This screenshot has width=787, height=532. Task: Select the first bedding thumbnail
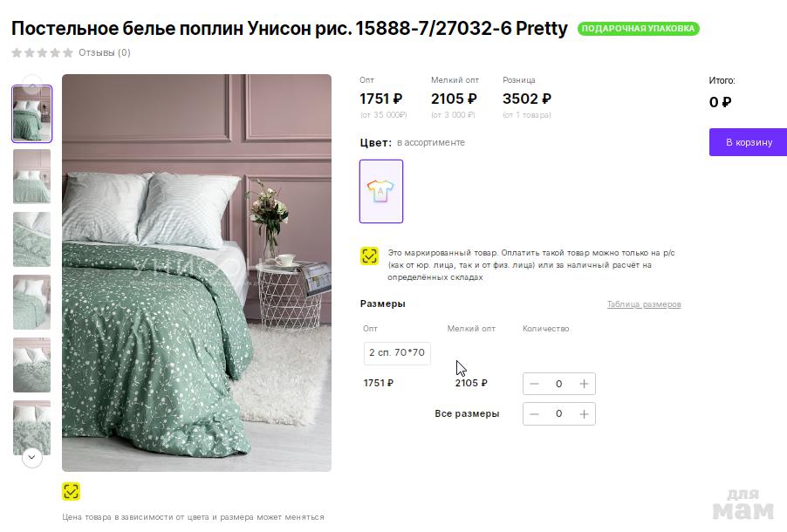tap(32, 113)
